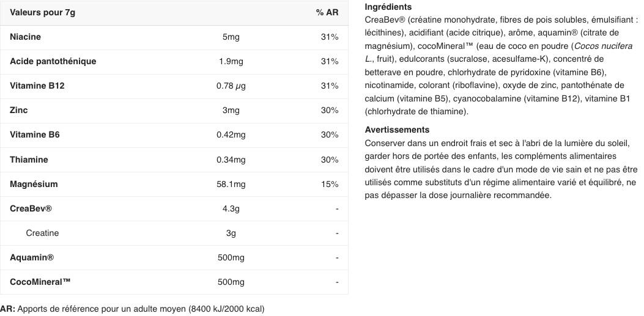
Task: Click the 0.78 µg vitamin B12 value
Action: click(231, 86)
